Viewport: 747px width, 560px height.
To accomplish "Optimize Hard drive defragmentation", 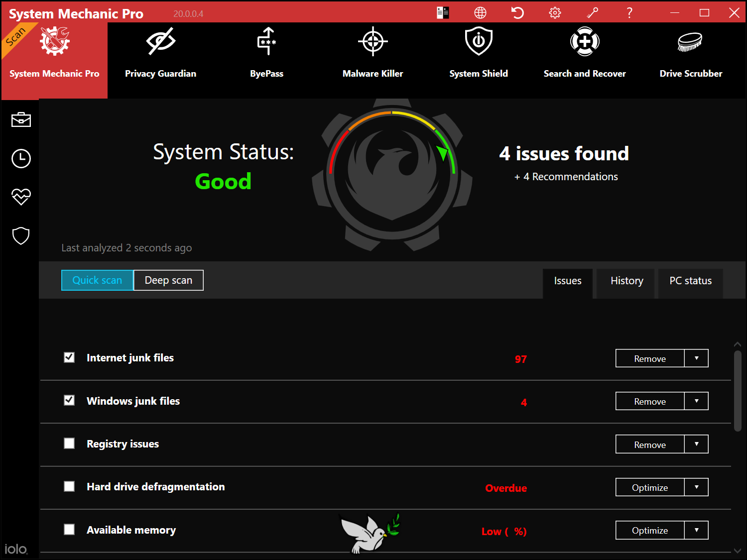I will [x=650, y=487].
